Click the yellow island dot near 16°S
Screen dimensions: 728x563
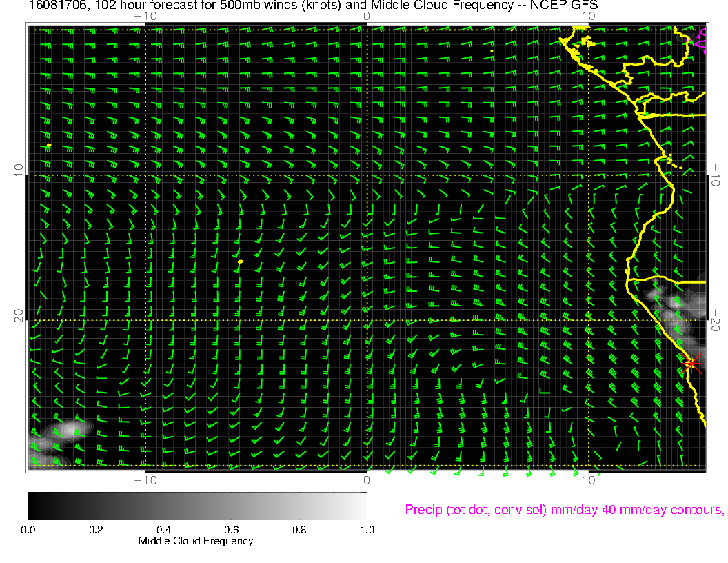click(240, 261)
